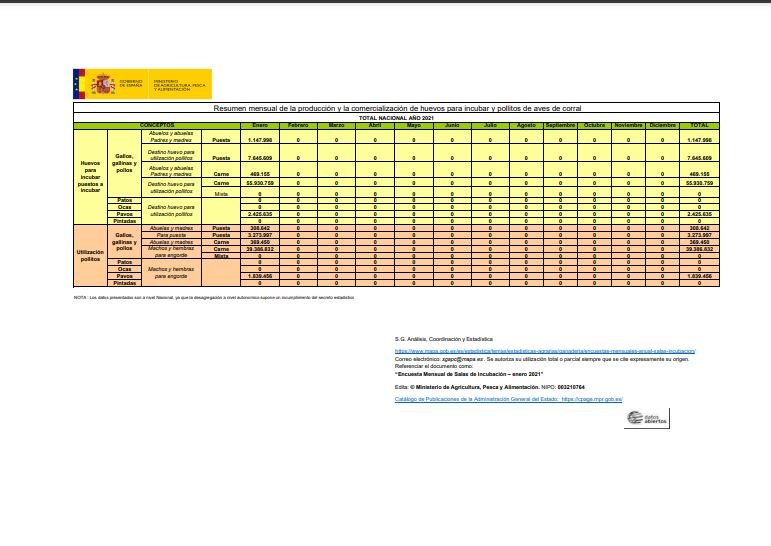Select the 'TOTAL' column header

pos(699,125)
